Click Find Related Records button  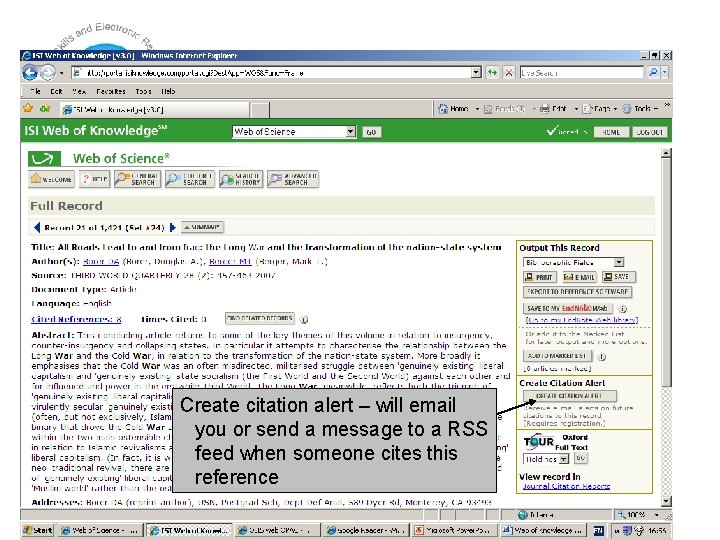[x=259, y=318]
